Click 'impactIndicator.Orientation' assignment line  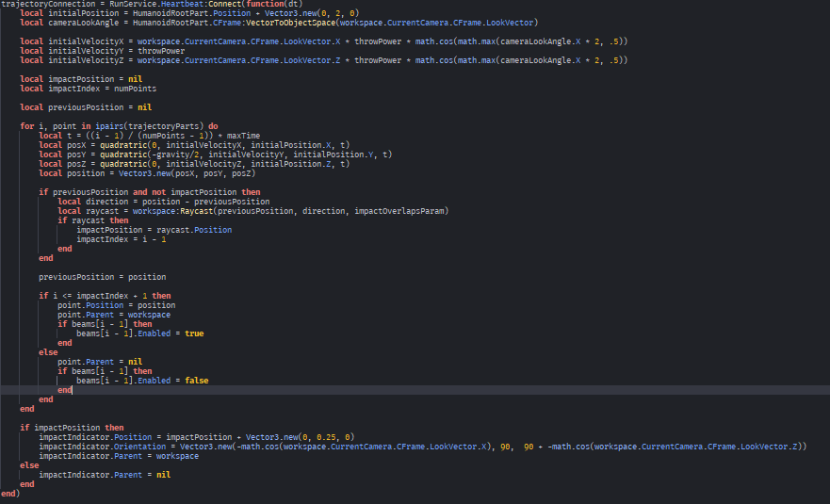click(x=423, y=447)
